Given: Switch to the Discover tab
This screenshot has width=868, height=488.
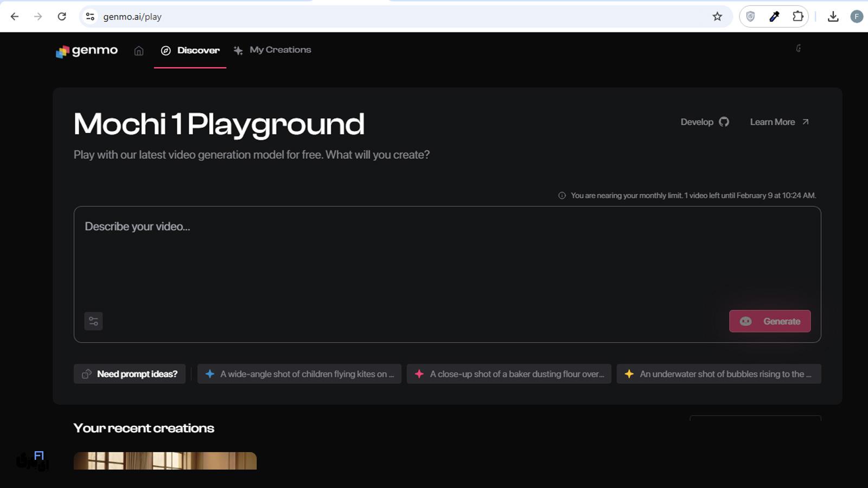Looking at the screenshot, I should [x=190, y=50].
